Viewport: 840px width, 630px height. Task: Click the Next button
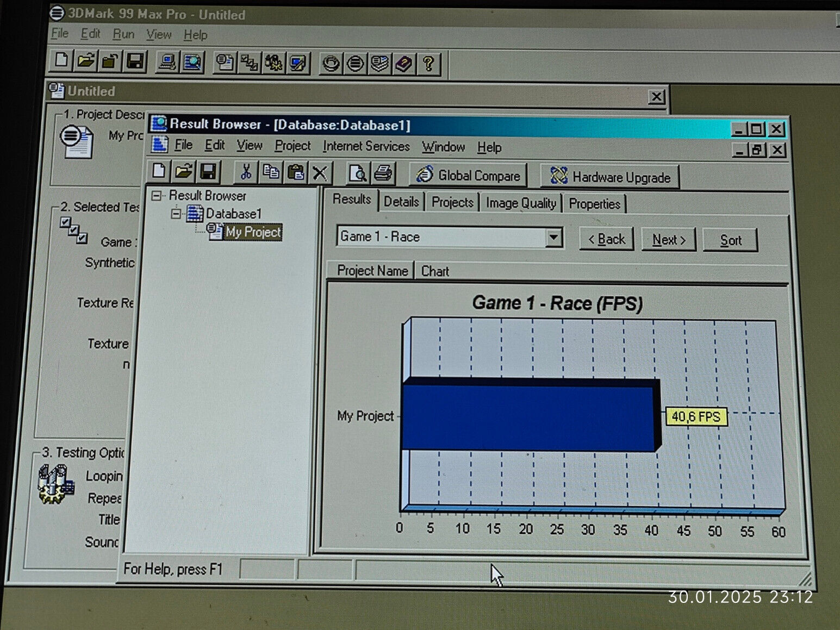click(669, 240)
